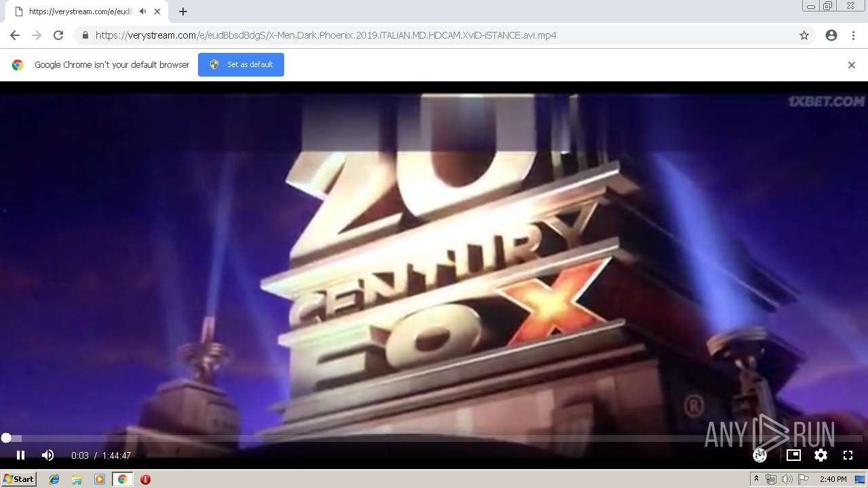Open the Chrome profile menu
This screenshot has height=488, width=868.
click(x=831, y=35)
